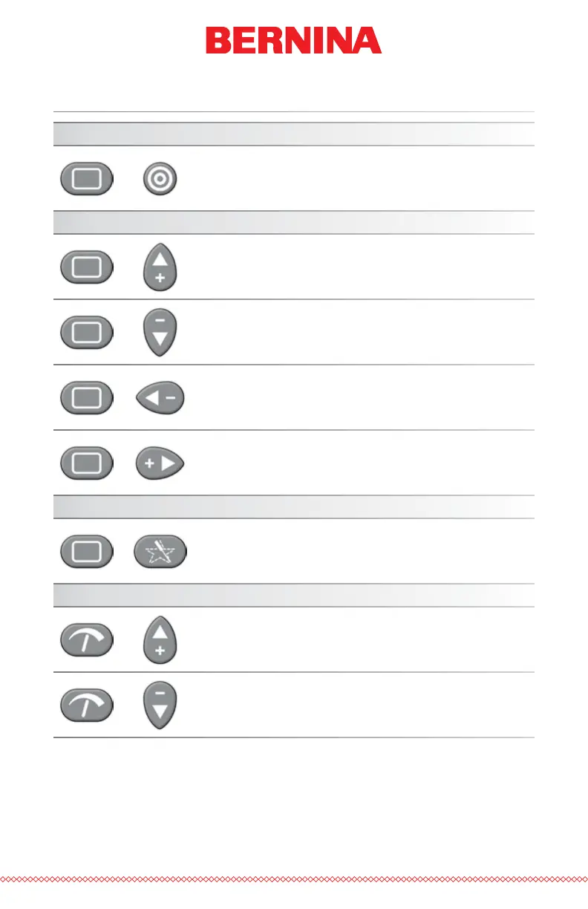Viewport: 588px width, 909px height.
Task: Click the BERNINA logo
Action: 293,41
